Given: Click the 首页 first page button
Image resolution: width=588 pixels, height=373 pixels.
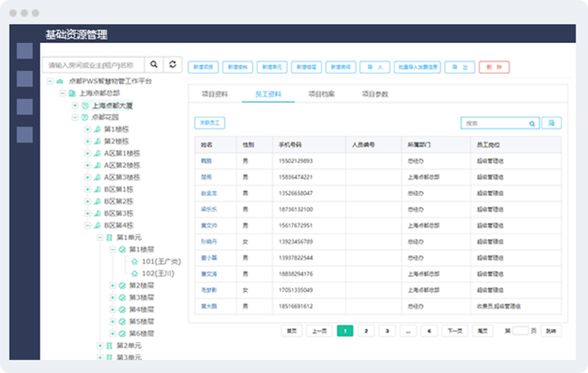Looking at the screenshot, I should [x=292, y=331].
